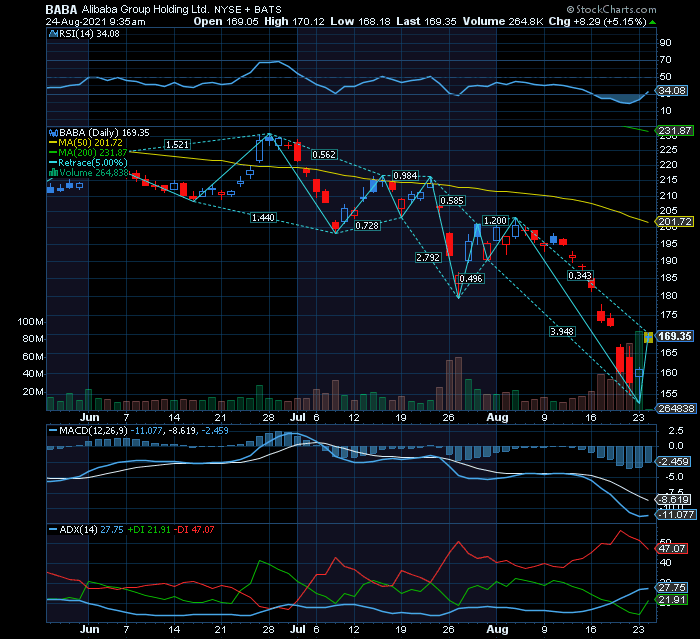Click the 47.07 red tag in ADX panel

(672, 548)
